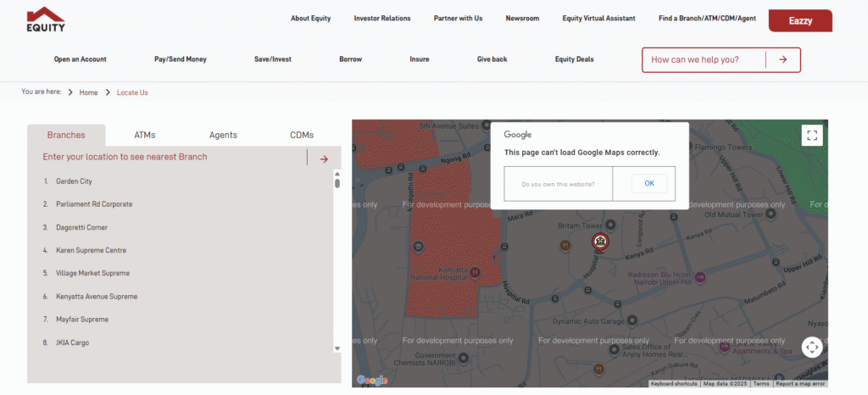Screen dimensions: 868x395
Task: Switch to the CDMs tab
Action: 302,135
